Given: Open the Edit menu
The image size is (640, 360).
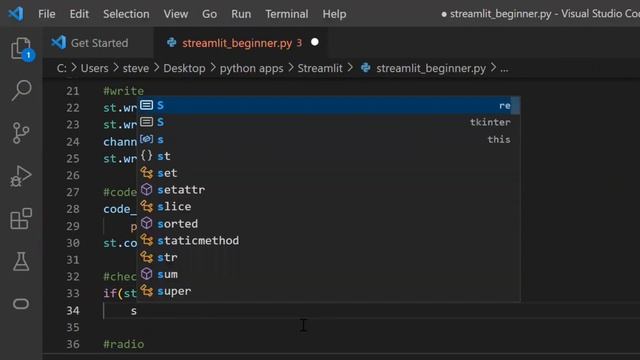Looking at the screenshot, I should pos(79,14).
